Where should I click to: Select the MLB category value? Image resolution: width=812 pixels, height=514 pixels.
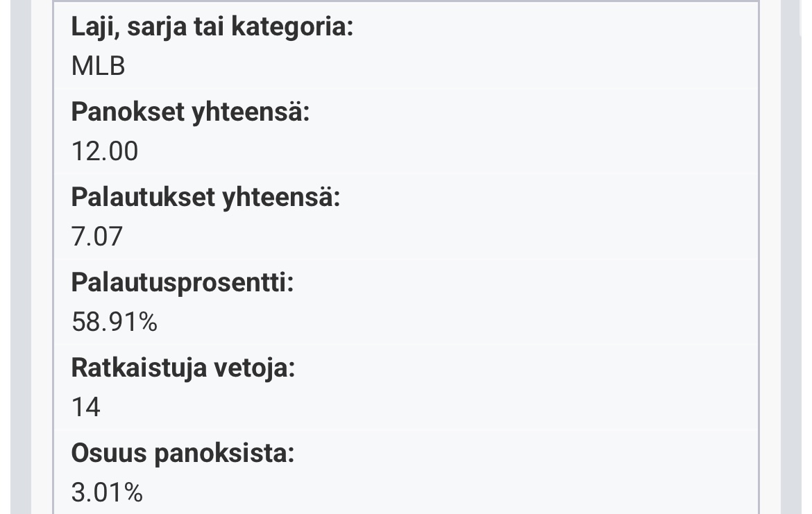[98, 66]
